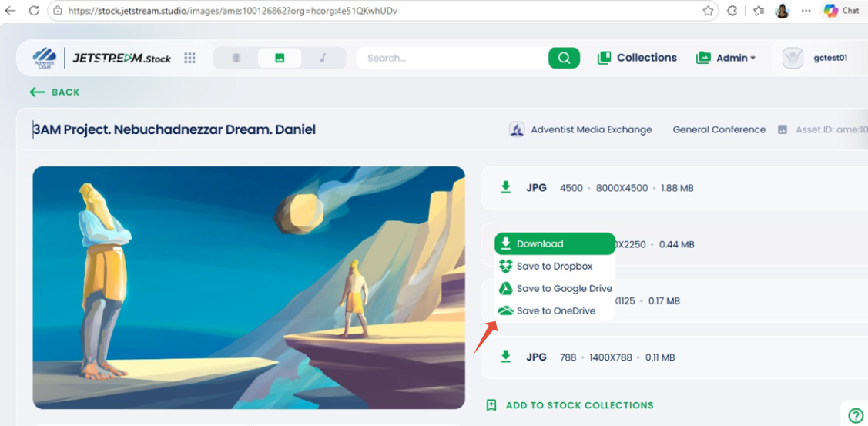868x426 pixels.
Task: Open Collections
Action: pyautogui.click(x=637, y=58)
